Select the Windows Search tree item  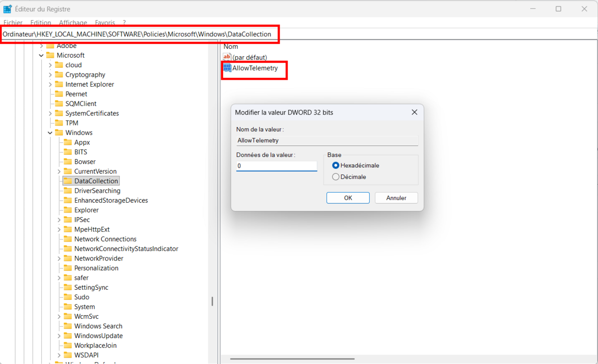pos(98,326)
